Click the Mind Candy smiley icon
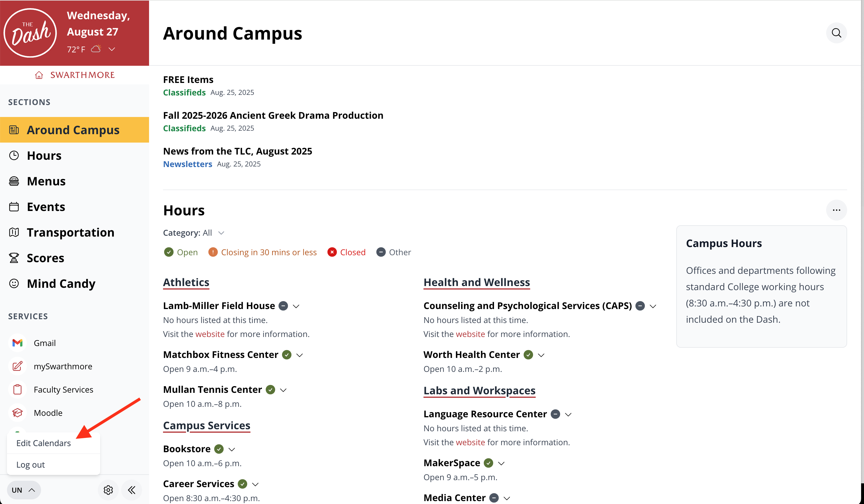 pos(14,283)
